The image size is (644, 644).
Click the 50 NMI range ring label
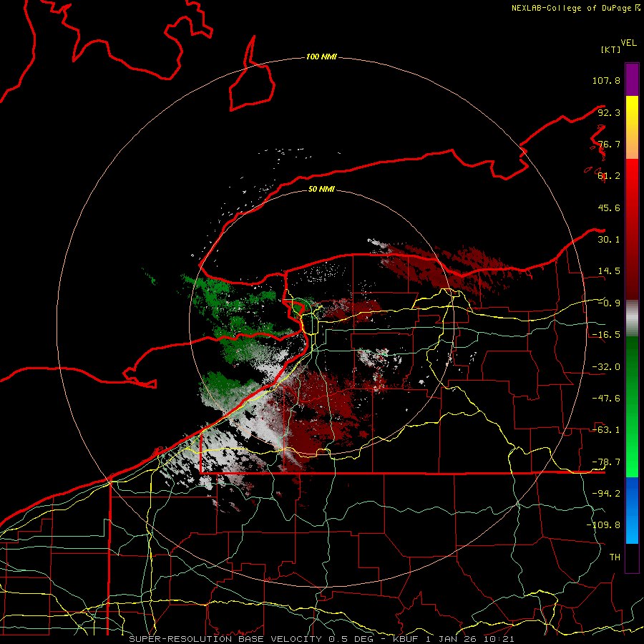coord(321,189)
